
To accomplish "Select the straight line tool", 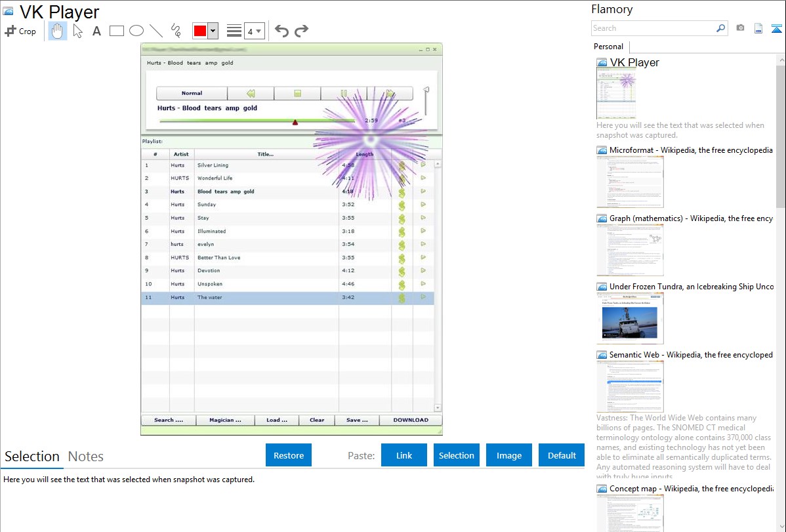I will tap(156, 31).
